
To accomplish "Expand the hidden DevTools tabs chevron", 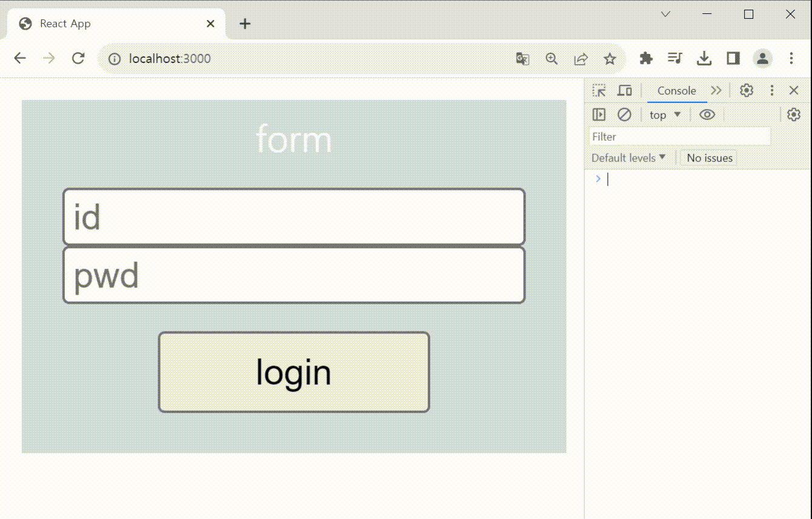I will 717,90.
